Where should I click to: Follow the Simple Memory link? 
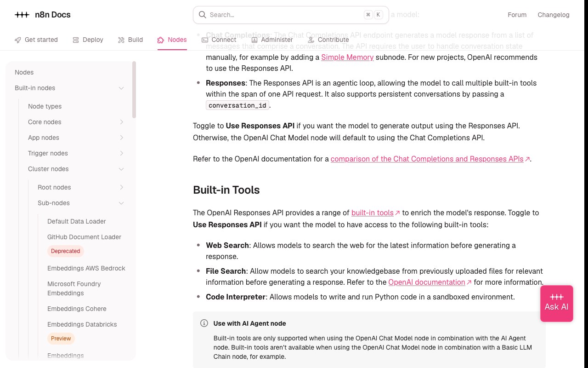[x=347, y=57]
